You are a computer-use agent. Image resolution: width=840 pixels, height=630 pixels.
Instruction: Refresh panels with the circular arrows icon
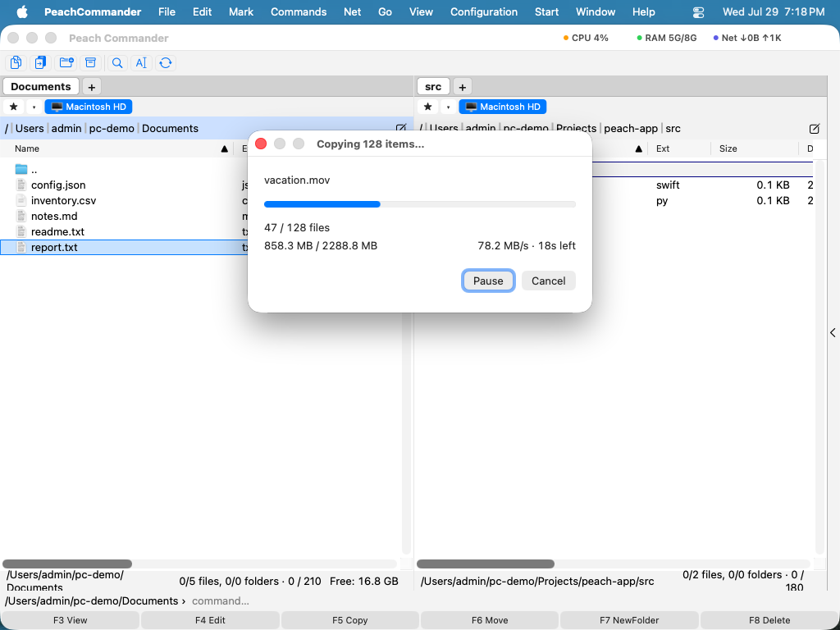(166, 62)
